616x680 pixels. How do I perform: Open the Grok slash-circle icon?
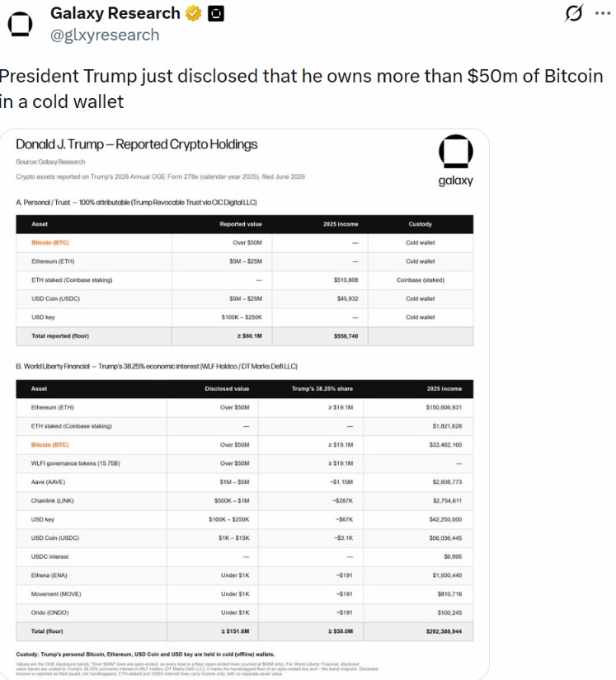[x=573, y=13]
